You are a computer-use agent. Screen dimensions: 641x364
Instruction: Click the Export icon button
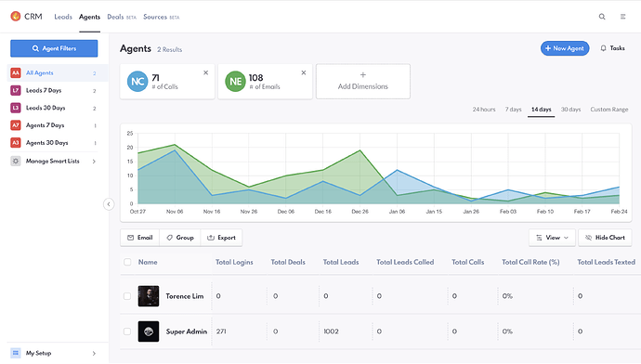click(221, 238)
